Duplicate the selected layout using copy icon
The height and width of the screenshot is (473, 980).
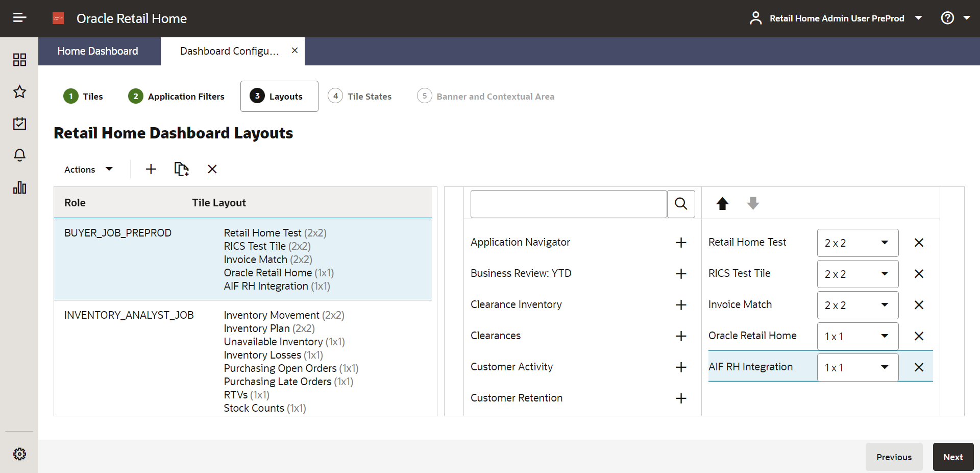[x=181, y=169]
